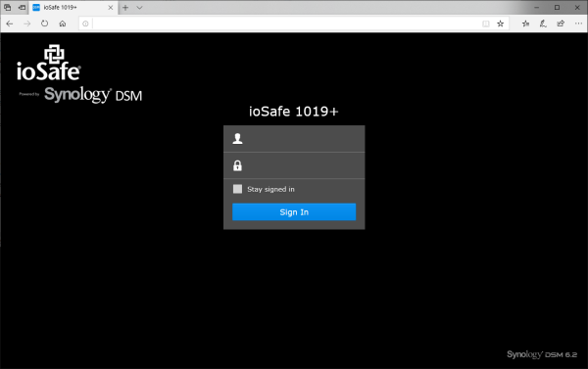Viewport: 588px width, 369px height.
Task: Click the set tabs aside icon
Action: (23, 7)
